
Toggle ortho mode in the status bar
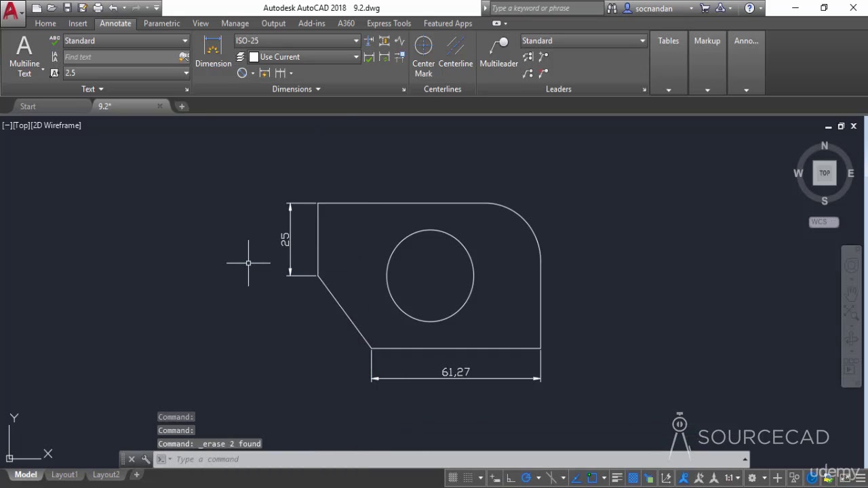tap(511, 478)
